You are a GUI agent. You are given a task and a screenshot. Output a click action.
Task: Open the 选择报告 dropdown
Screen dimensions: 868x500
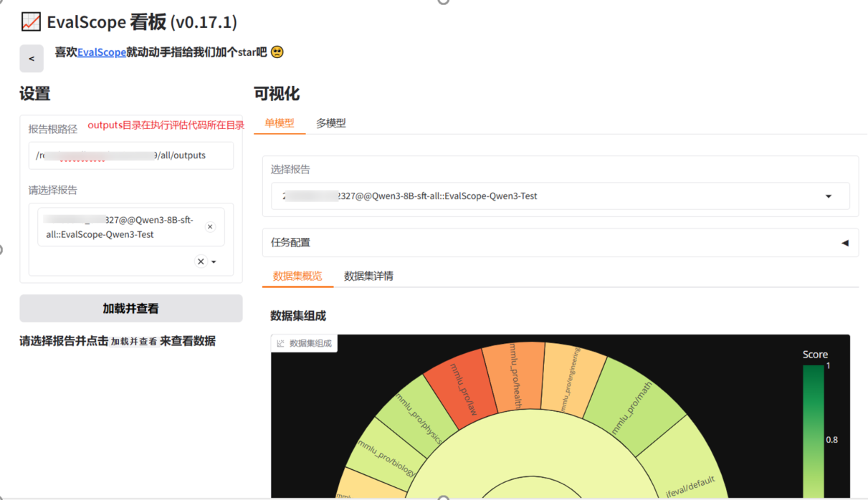click(561, 196)
